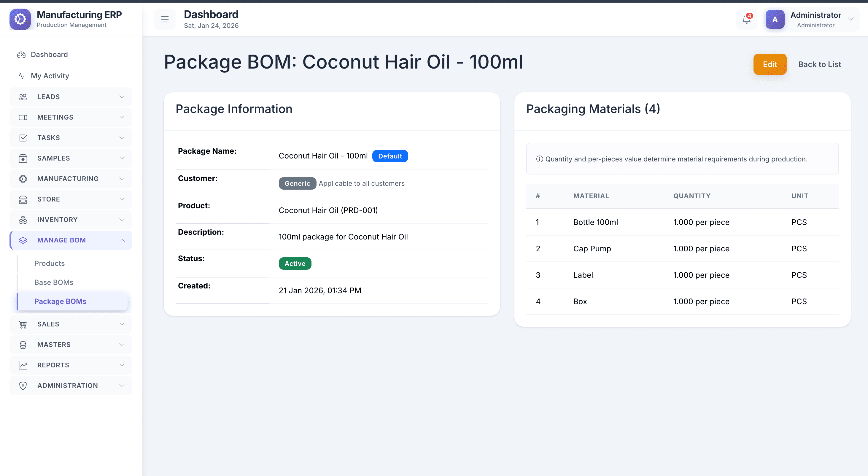Image resolution: width=868 pixels, height=476 pixels.
Task: Go Back to List link
Action: click(x=819, y=64)
